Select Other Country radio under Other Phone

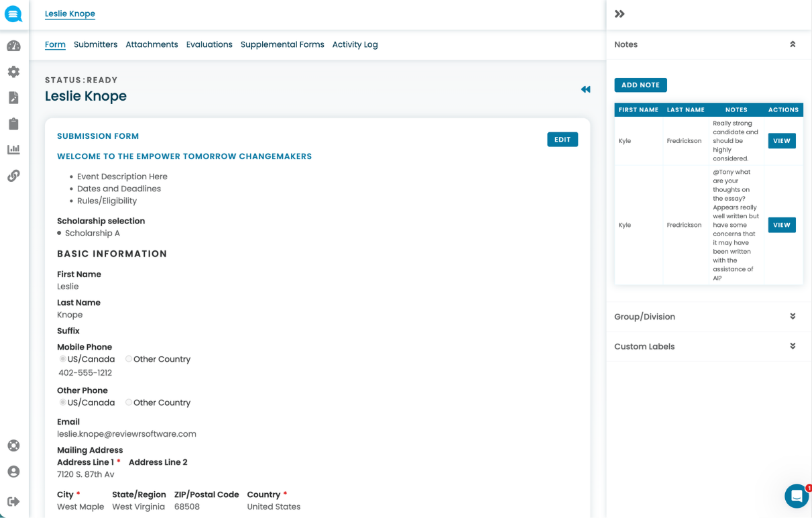129,403
